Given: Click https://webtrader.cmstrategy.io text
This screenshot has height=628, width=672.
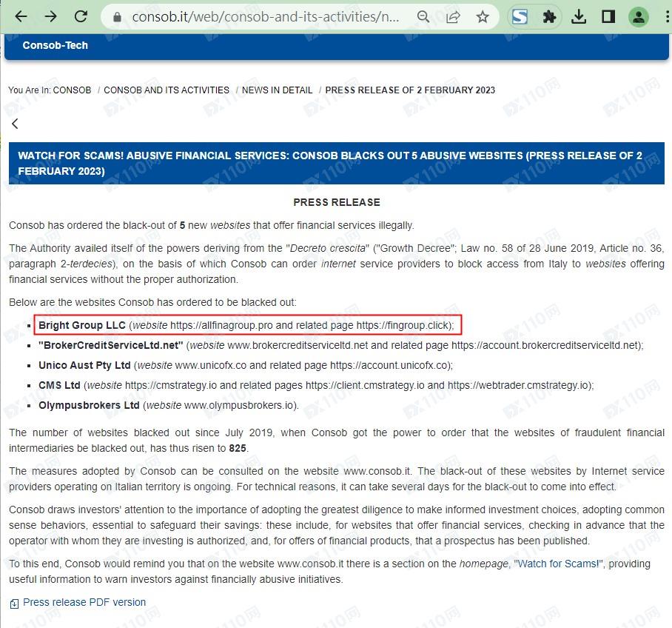Looking at the screenshot, I should (519, 385).
